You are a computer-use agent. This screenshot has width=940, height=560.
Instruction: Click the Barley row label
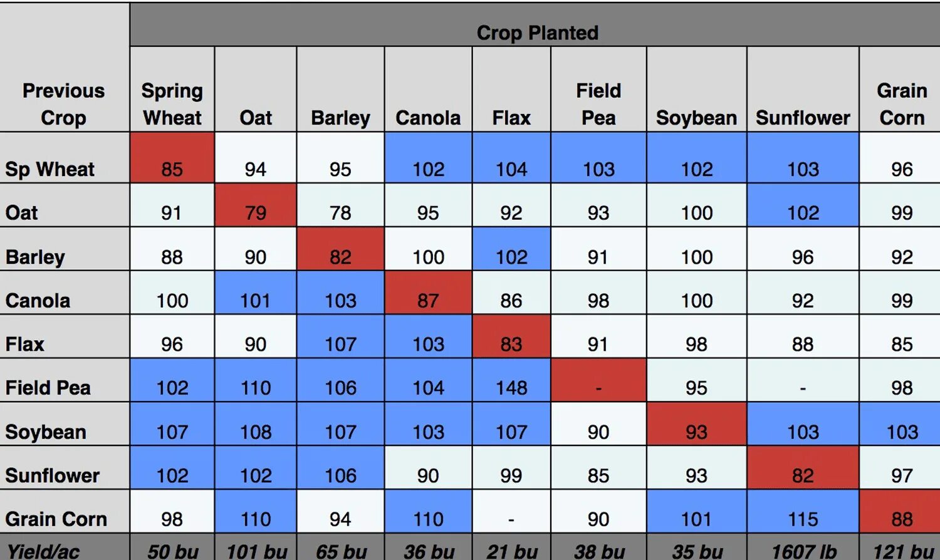point(64,249)
